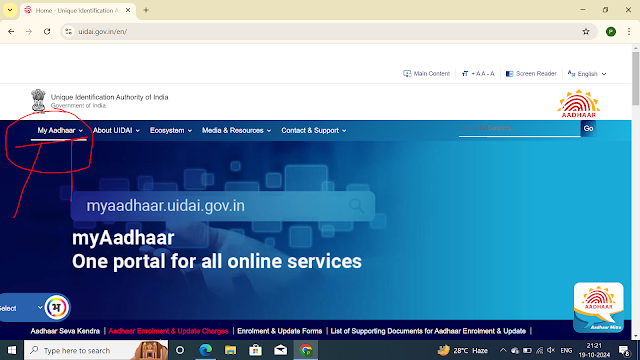Open the weather 28°C Haze widget
640x360 pixels.
coord(463,350)
